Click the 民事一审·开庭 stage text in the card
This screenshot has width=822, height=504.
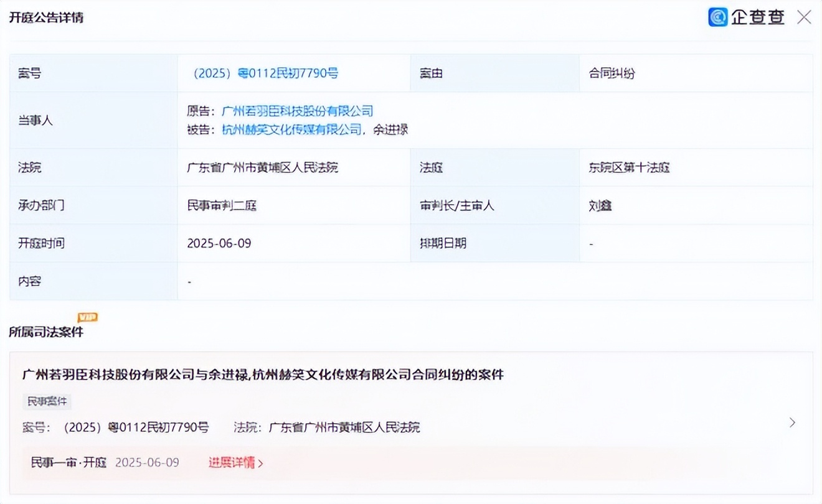68,462
